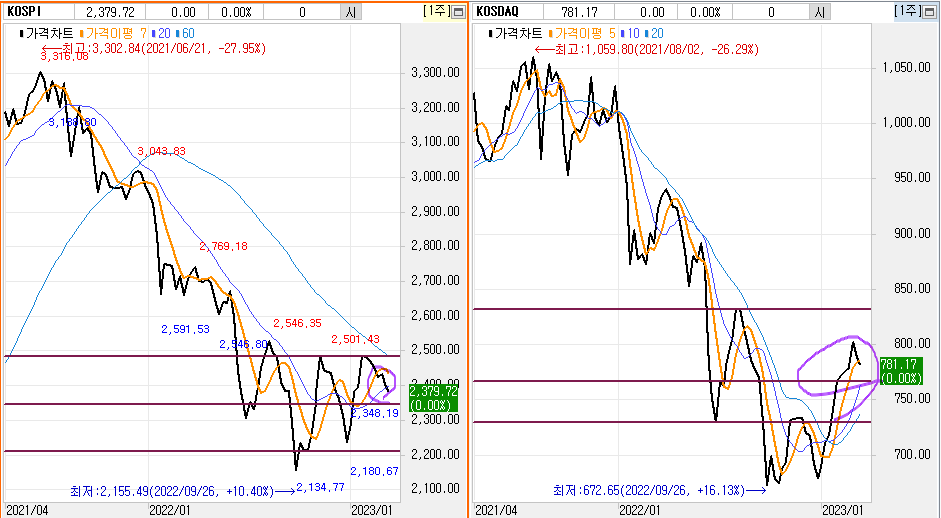Click the KOSPI 최고:3,302.84 high label

coord(153,49)
